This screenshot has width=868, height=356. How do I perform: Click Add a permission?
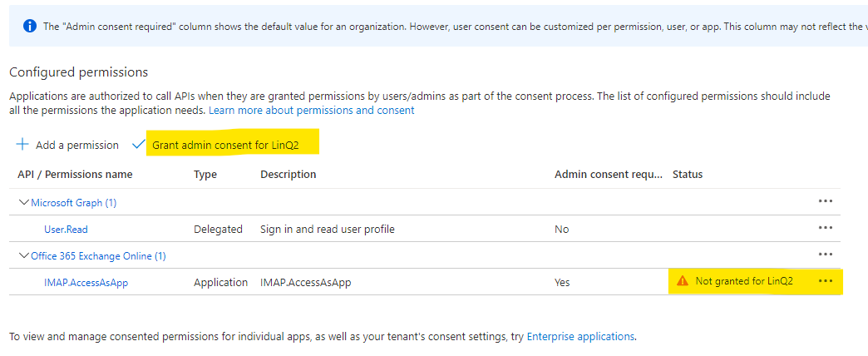click(76, 145)
